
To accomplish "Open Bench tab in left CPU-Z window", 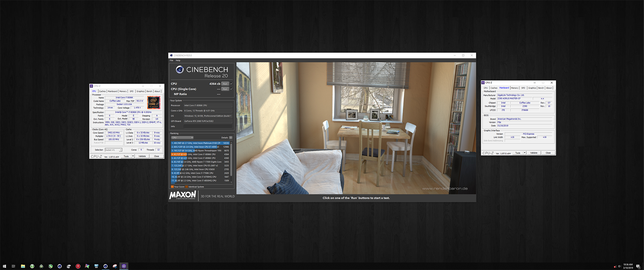I will (x=149, y=91).
